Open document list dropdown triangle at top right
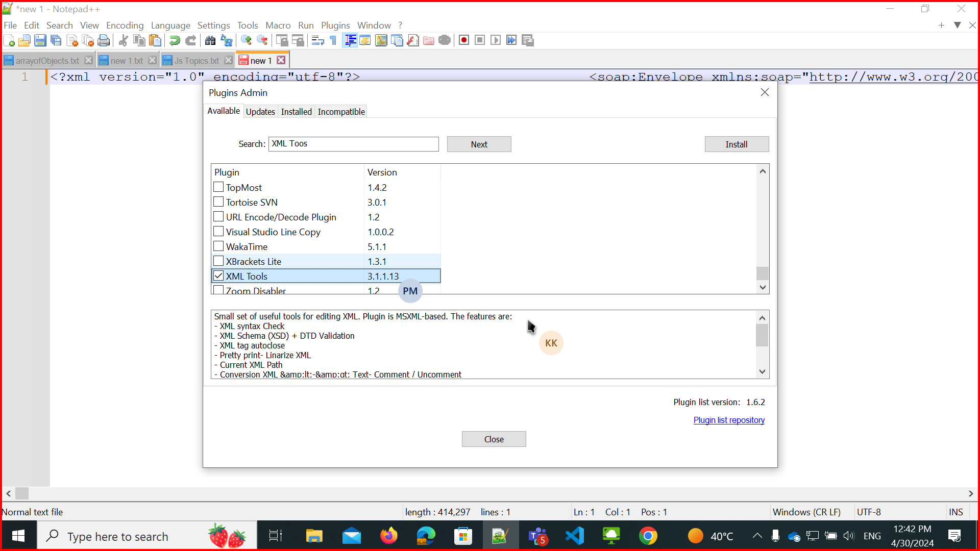 pos(958,25)
